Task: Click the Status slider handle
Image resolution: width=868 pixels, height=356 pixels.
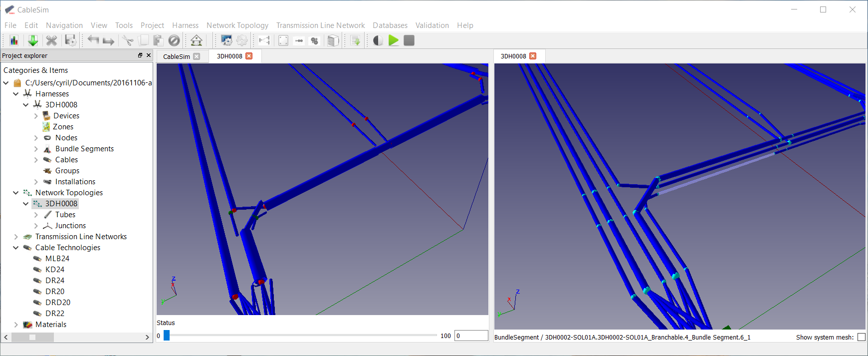Action: click(167, 336)
